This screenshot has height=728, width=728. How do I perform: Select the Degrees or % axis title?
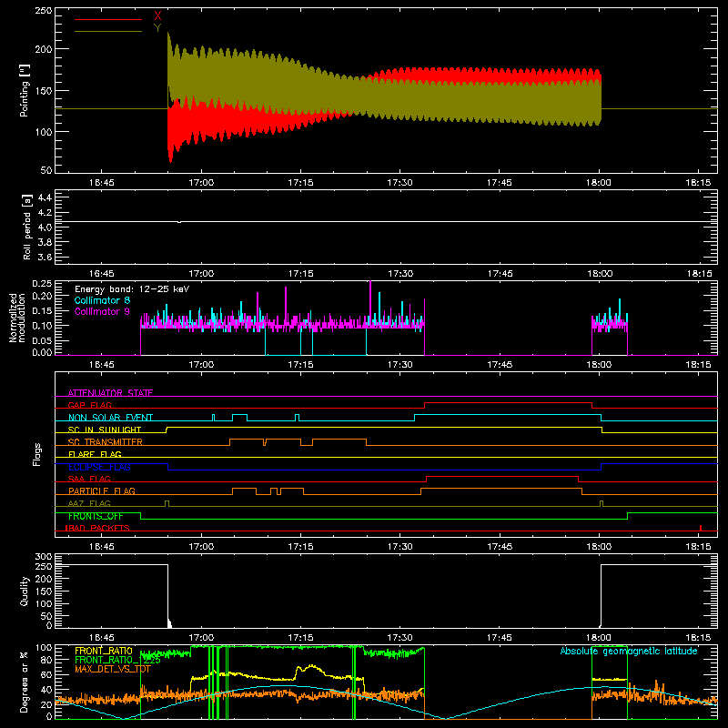point(25,682)
